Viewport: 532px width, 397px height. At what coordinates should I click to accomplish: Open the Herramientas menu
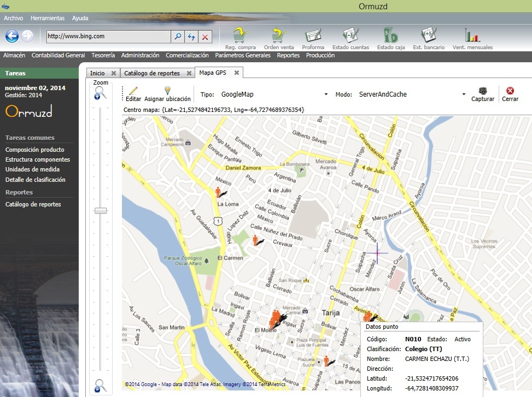click(x=48, y=18)
